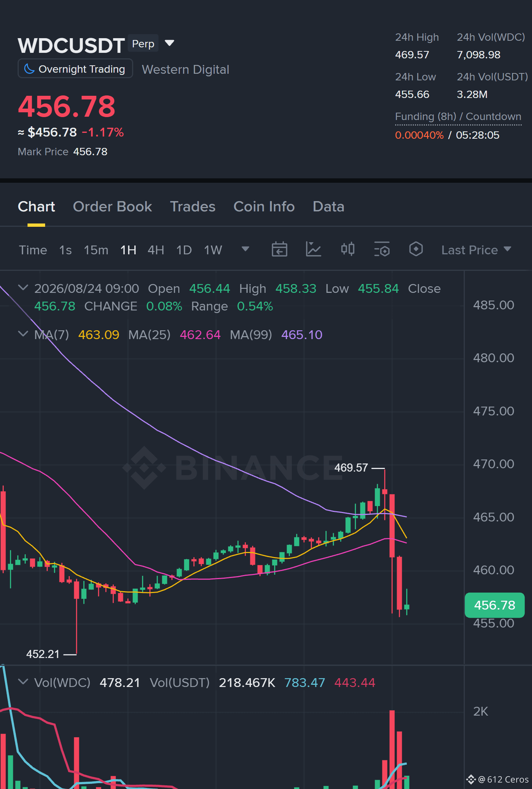Select the 1D interval
The width and height of the screenshot is (532, 789).
click(x=184, y=250)
